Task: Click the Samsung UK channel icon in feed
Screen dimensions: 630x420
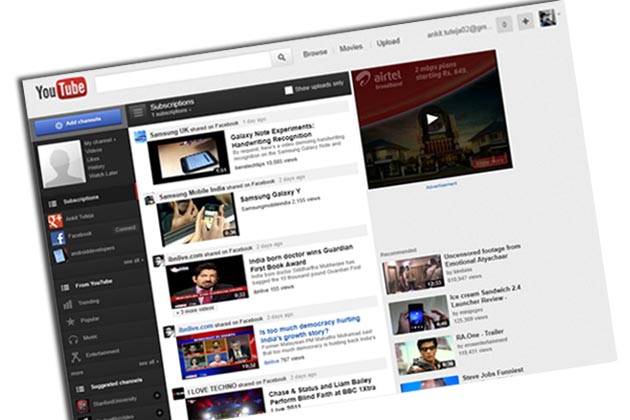Action: [140, 137]
